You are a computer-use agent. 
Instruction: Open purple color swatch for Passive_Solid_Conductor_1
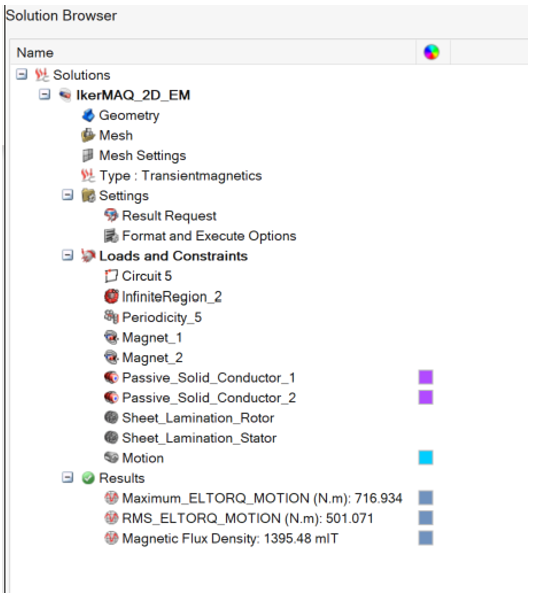pyautogui.click(x=426, y=377)
